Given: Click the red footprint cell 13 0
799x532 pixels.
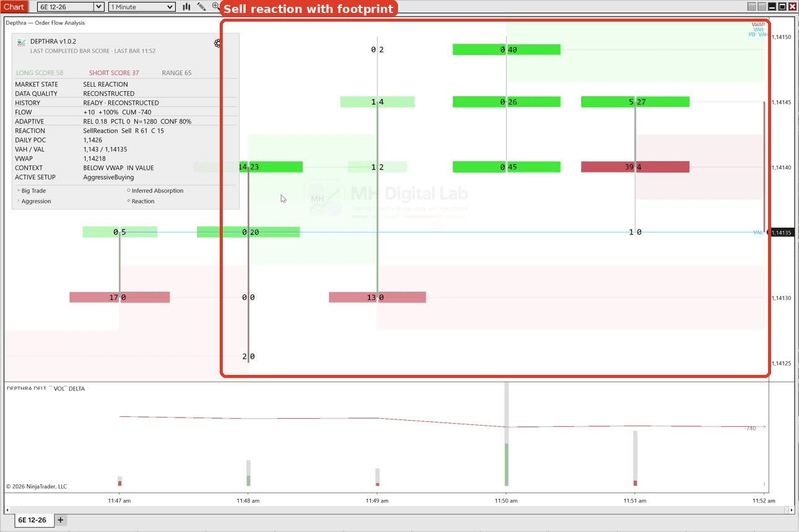Looking at the screenshot, I should click(x=378, y=298).
